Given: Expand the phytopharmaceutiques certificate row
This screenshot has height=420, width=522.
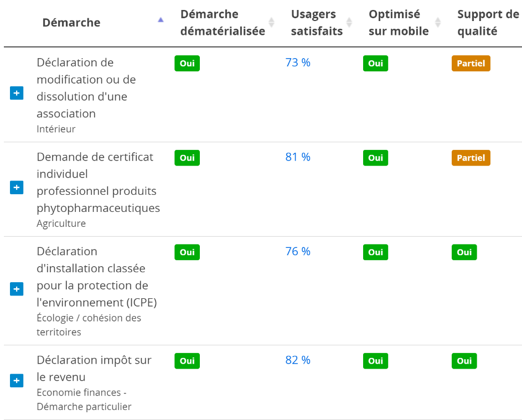Looking at the screenshot, I should pyautogui.click(x=17, y=188).
